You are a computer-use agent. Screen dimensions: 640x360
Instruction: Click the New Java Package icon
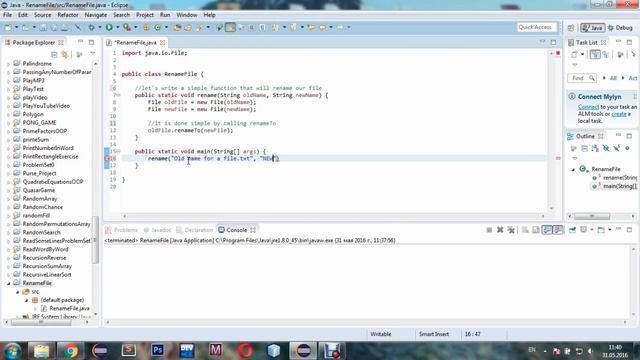coord(146,27)
